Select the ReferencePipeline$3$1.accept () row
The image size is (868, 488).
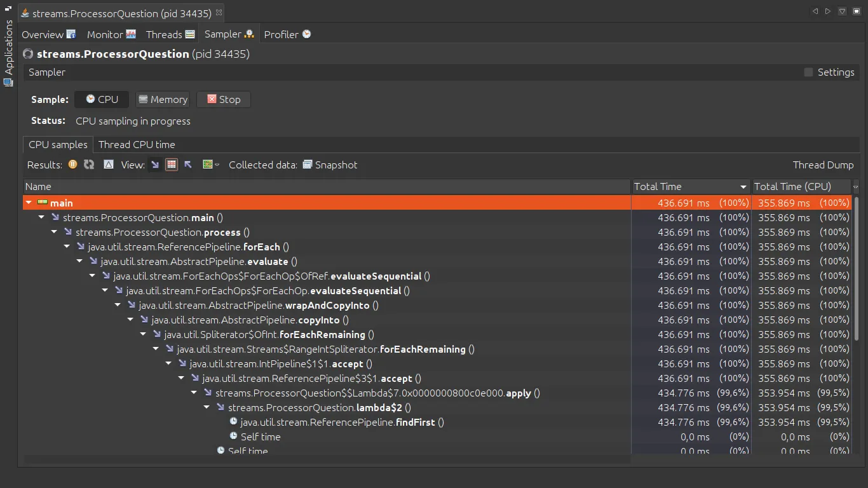pyautogui.click(x=437, y=378)
